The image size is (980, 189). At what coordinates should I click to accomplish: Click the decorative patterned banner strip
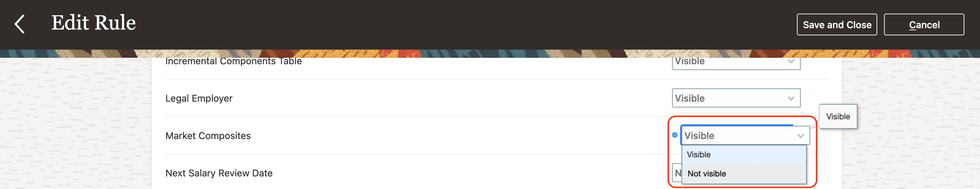point(490,54)
